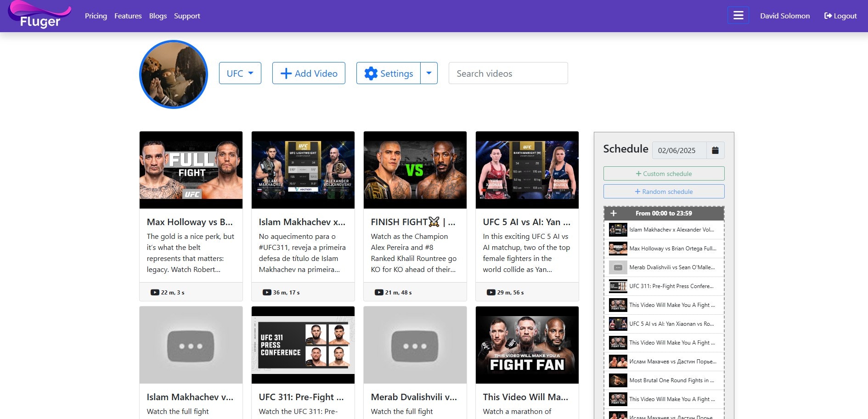Click placeholder thumbnail for Merab Dvalishvili vs Sean O'Malle...

tap(618, 267)
